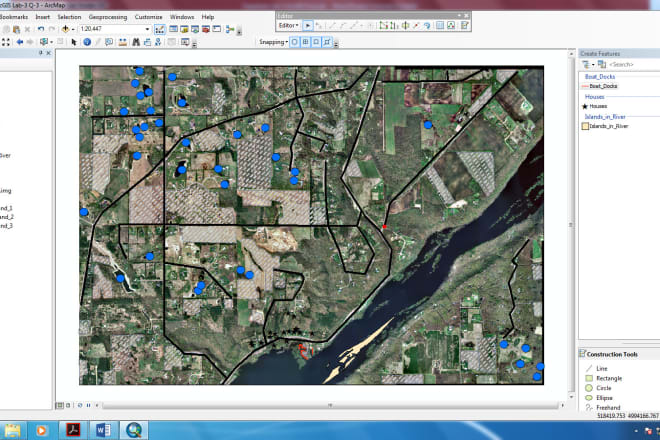Click the Organize Templates icon in Create Features

[602, 64]
